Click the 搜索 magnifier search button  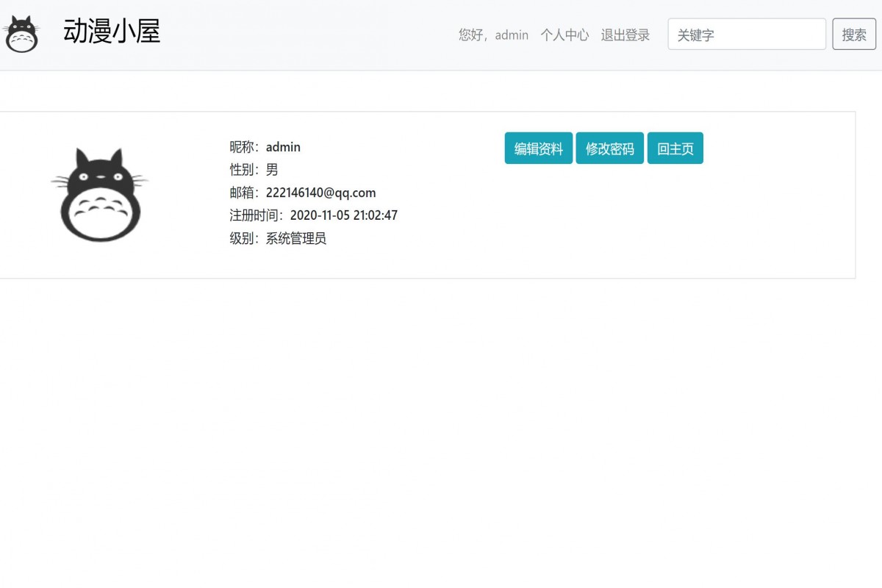(x=854, y=34)
